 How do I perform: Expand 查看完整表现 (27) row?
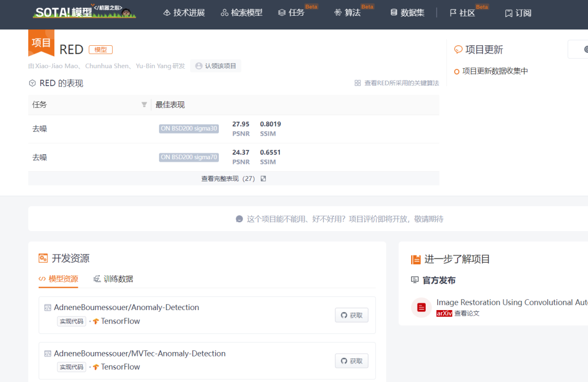234,179
